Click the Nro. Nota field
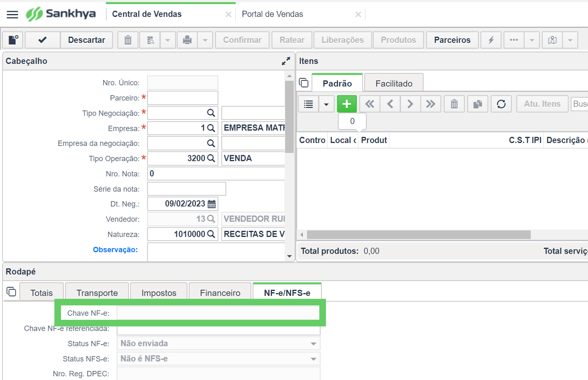 point(216,174)
